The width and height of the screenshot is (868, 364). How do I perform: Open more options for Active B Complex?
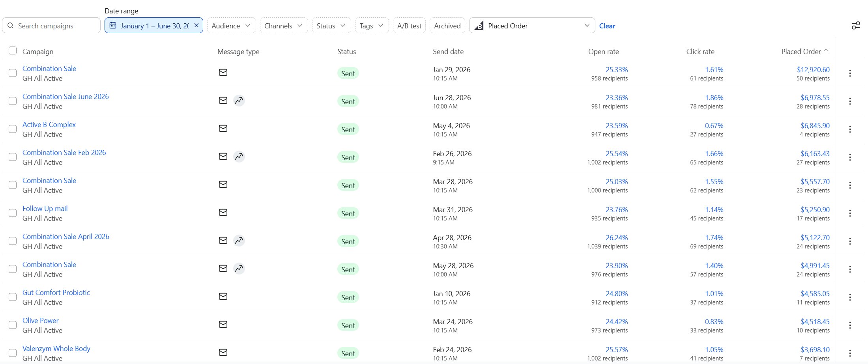click(850, 129)
